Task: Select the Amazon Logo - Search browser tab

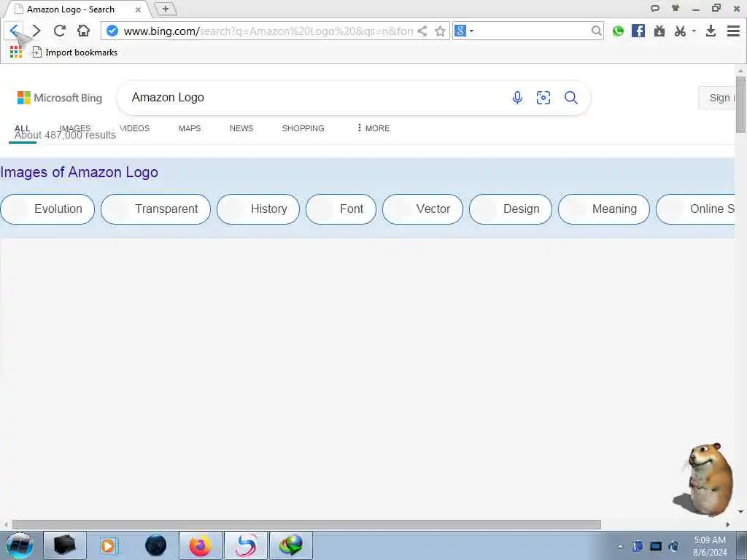Action: click(76, 9)
